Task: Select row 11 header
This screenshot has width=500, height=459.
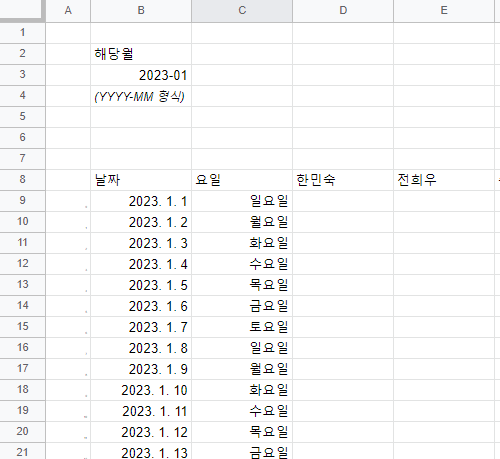Action: pyautogui.click(x=22, y=243)
